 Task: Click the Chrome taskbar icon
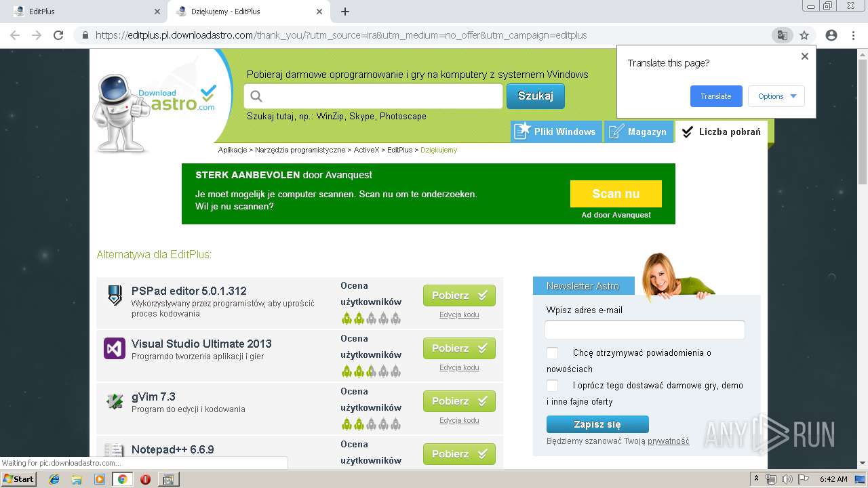(x=122, y=479)
